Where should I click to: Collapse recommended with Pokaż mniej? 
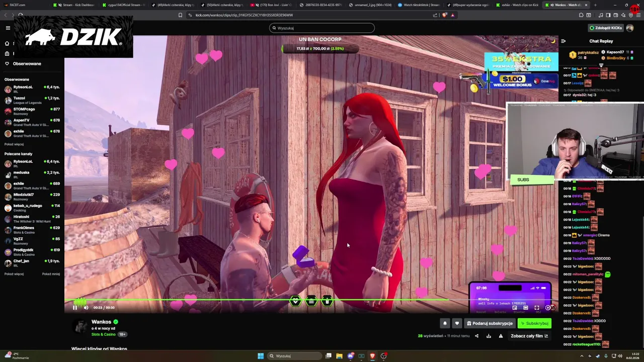point(51,274)
